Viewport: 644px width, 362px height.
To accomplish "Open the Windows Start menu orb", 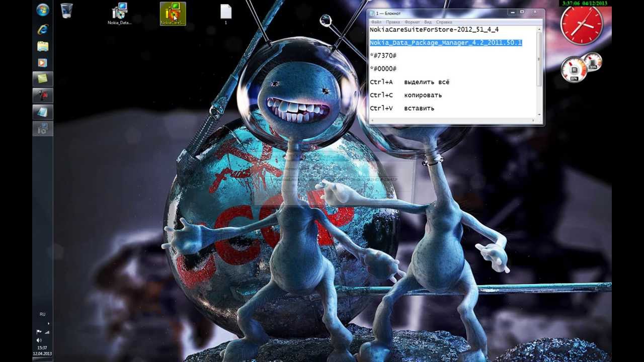I will (43, 10).
